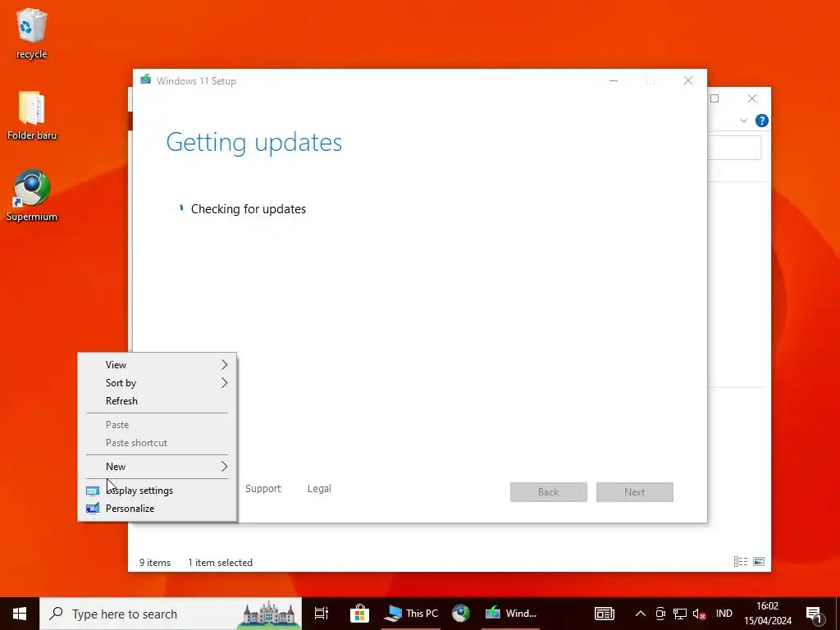Open the New submenu

[157, 467]
